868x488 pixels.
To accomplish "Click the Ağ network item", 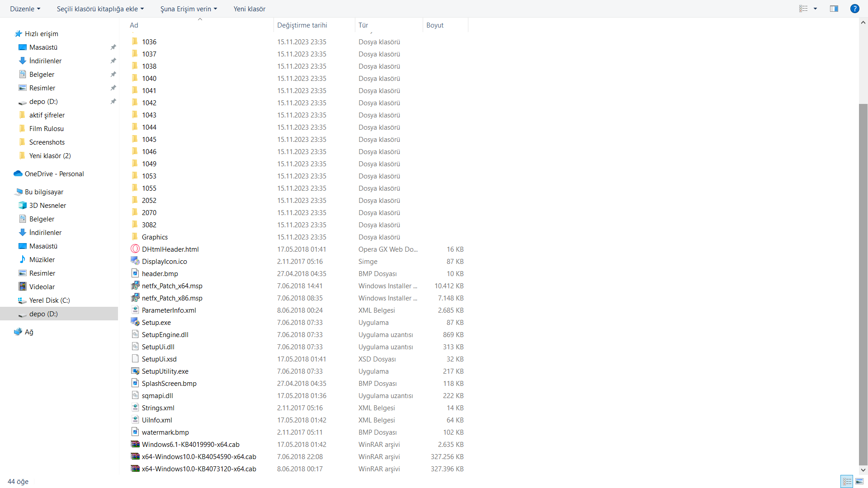I will pos(29,332).
